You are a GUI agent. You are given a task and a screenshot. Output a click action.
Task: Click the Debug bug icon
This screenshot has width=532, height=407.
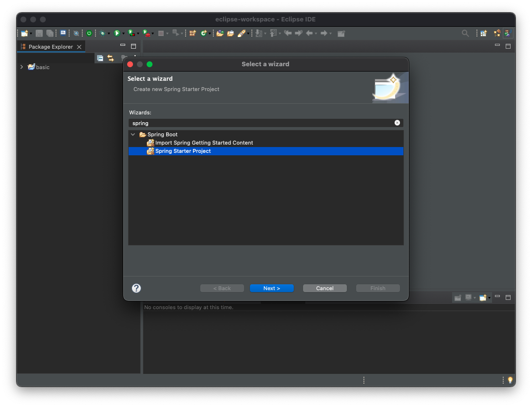click(102, 33)
